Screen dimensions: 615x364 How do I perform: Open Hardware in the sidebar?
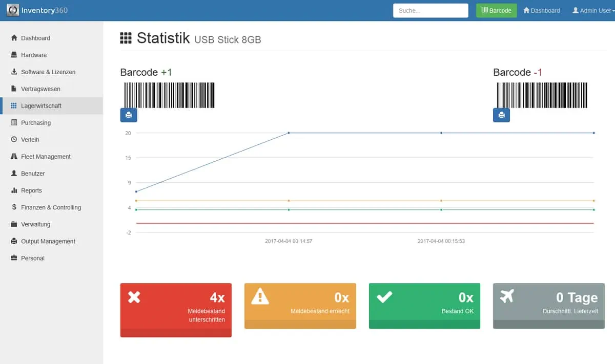pos(34,55)
